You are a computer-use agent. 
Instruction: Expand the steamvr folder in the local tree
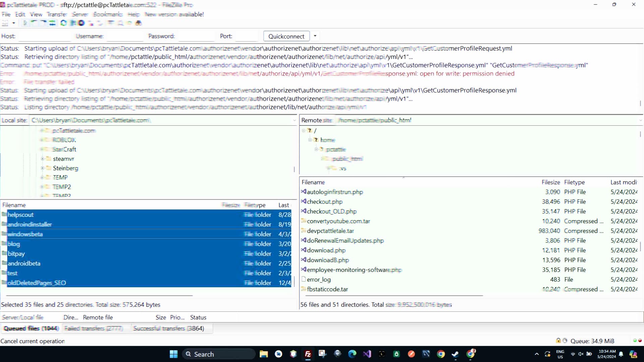pyautogui.click(x=42, y=159)
